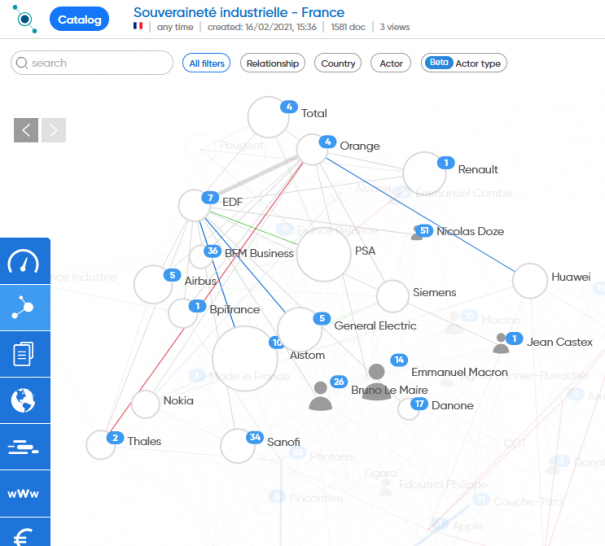
Task: Click the magnifier icon in search box
Action: [22, 63]
